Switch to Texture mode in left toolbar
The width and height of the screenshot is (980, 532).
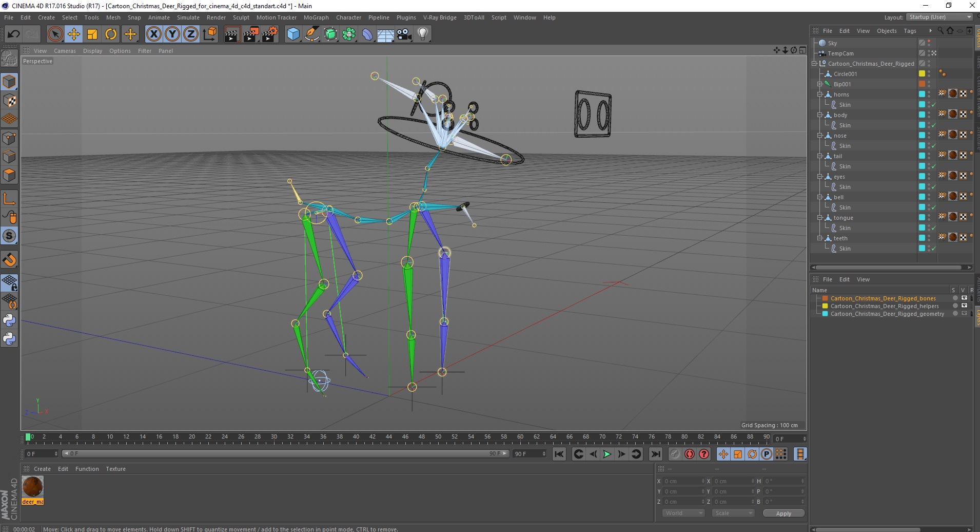pyautogui.click(x=9, y=101)
